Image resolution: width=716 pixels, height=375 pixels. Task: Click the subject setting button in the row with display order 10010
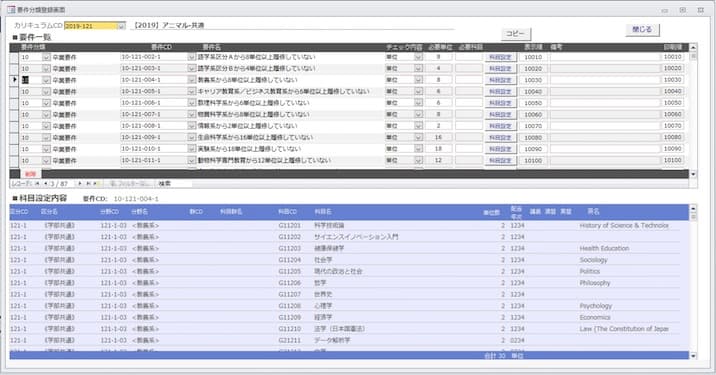coord(500,57)
